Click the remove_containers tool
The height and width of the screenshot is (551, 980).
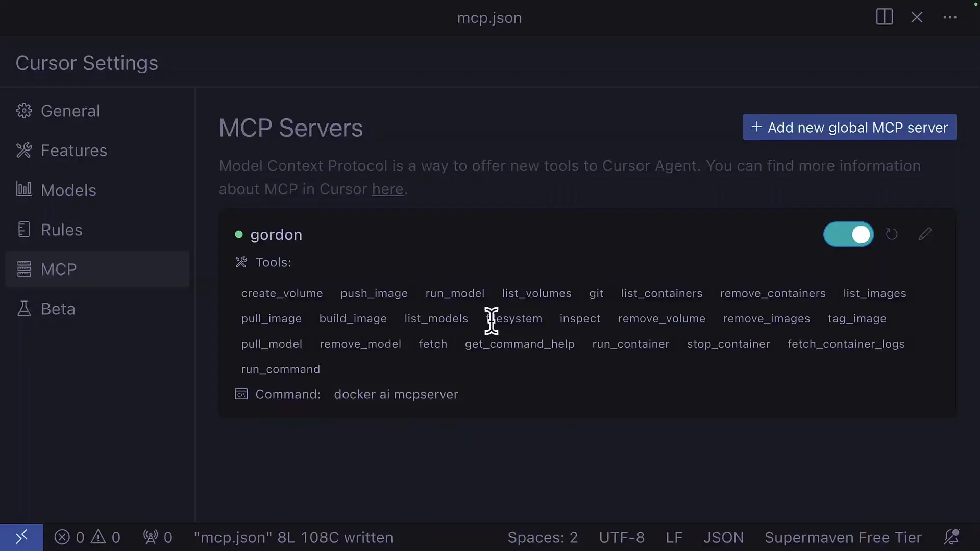773,293
